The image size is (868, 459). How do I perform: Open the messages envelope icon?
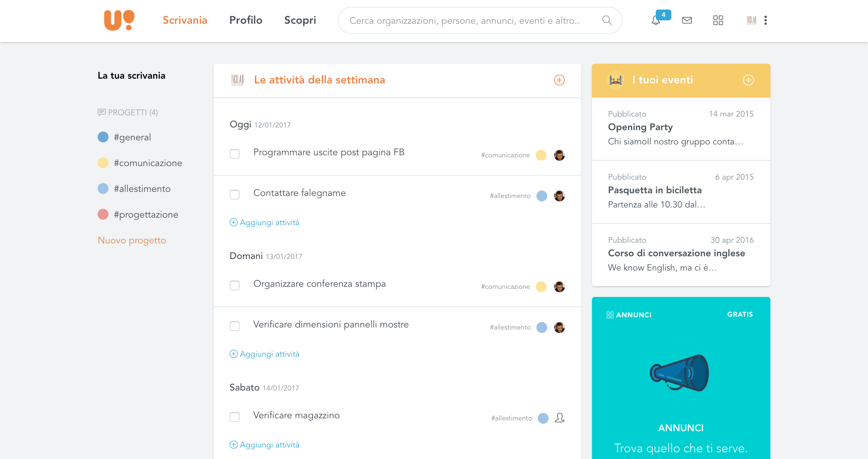click(687, 20)
